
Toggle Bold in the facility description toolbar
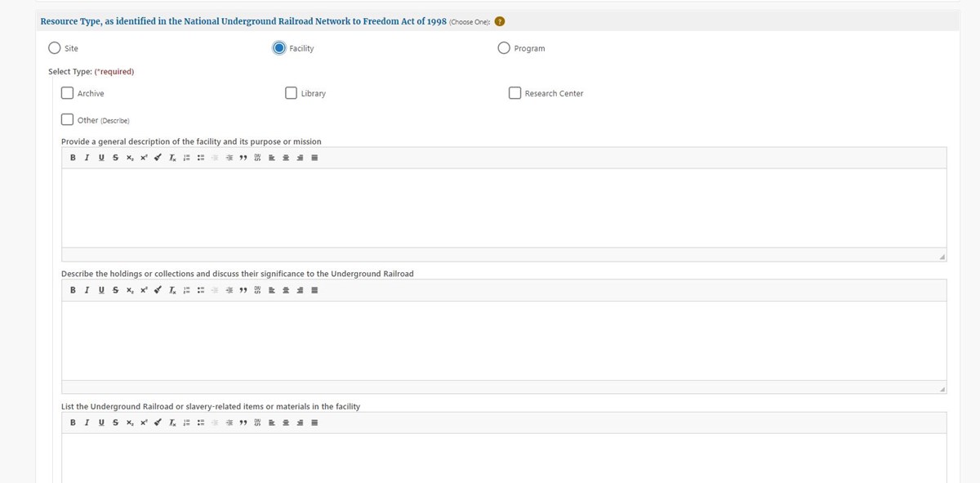tap(73, 158)
